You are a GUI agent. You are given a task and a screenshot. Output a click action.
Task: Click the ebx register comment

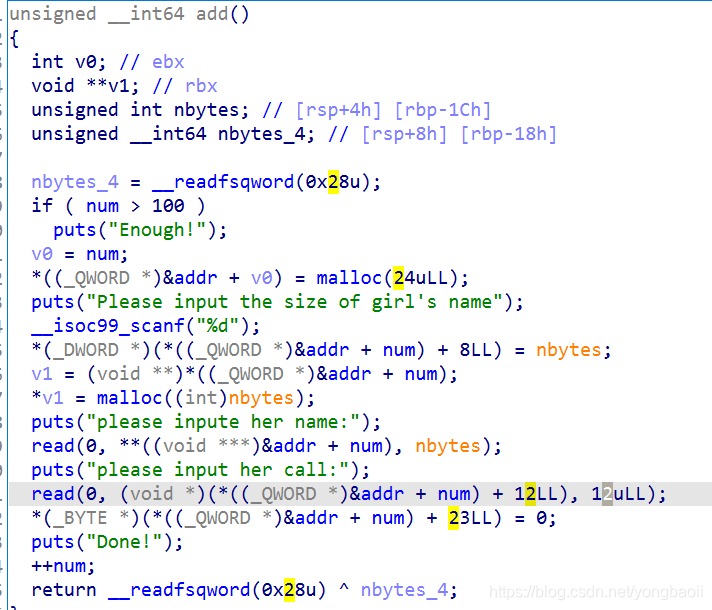click(168, 62)
